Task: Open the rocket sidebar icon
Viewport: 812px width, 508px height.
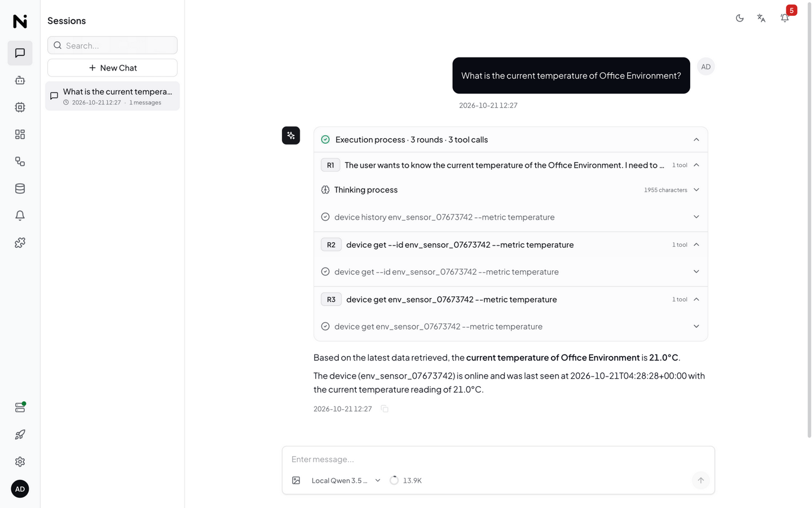Action: point(20,435)
